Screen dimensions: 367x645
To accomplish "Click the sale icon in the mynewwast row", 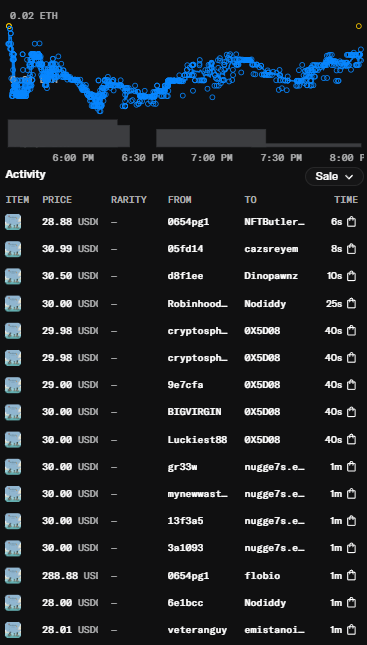I will coord(351,494).
